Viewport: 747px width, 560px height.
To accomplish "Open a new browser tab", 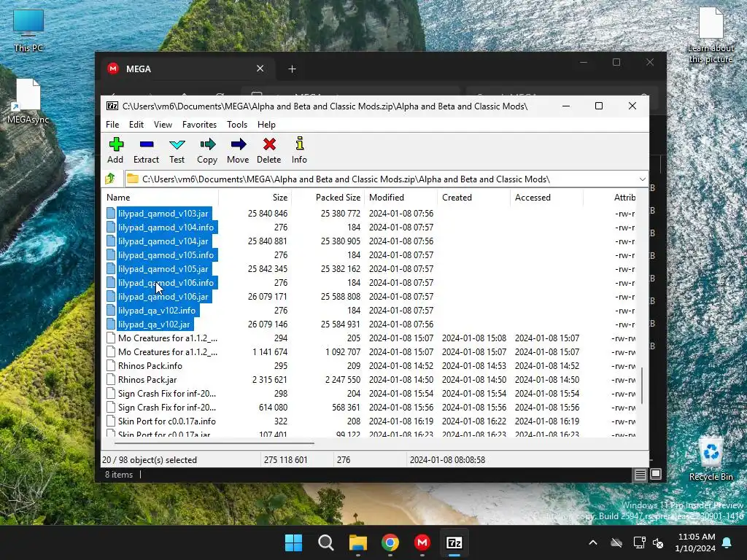I will coord(292,69).
